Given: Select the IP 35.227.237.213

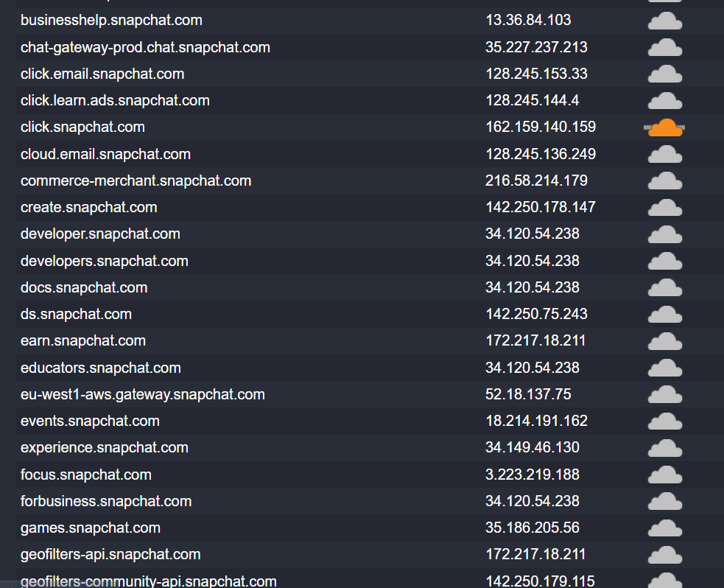Looking at the screenshot, I should pyautogui.click(x=536, y=46).
